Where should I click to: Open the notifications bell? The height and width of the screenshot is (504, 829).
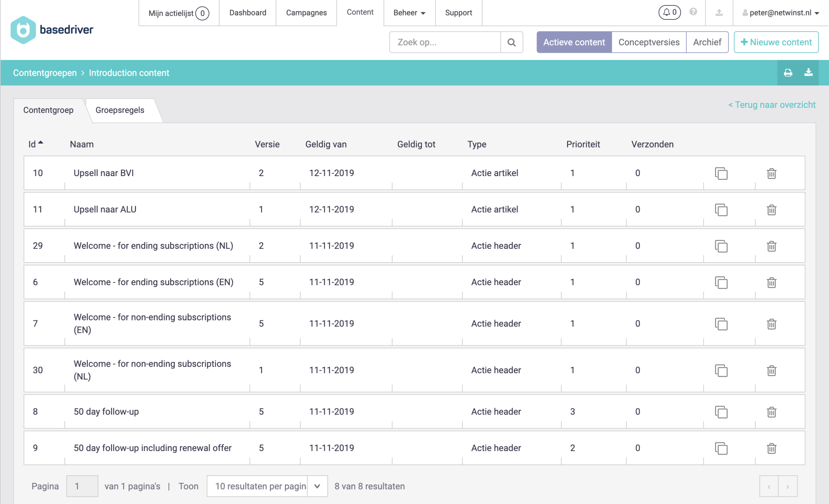670,12
